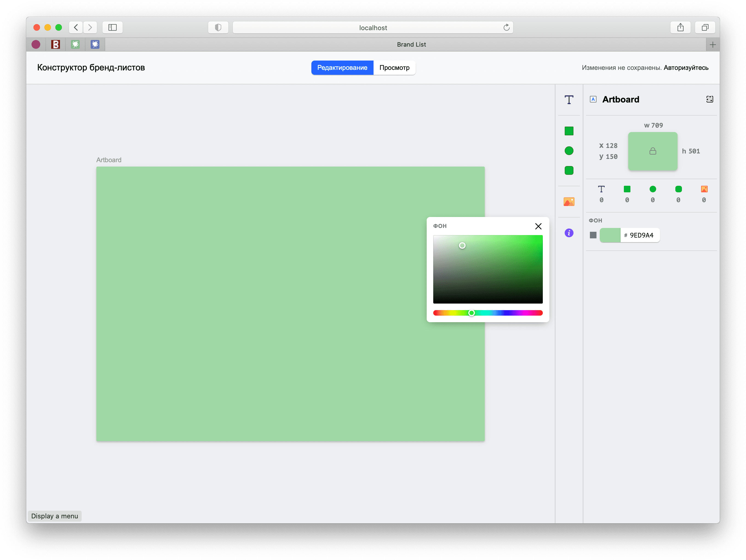
Task: Click the Artboard type icon in the panel header
Action: pyautogui.click(x=593, y=99)
